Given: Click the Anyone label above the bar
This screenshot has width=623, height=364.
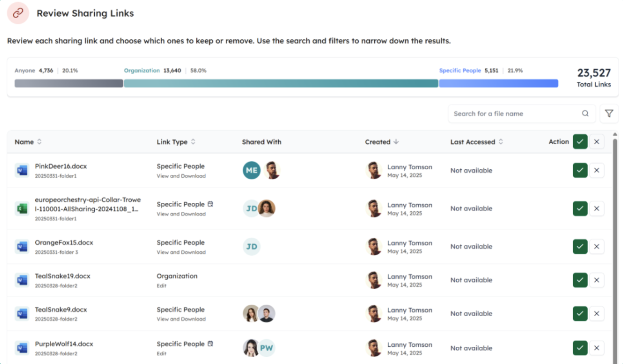Looking at the screenshot, I should 24,71.
